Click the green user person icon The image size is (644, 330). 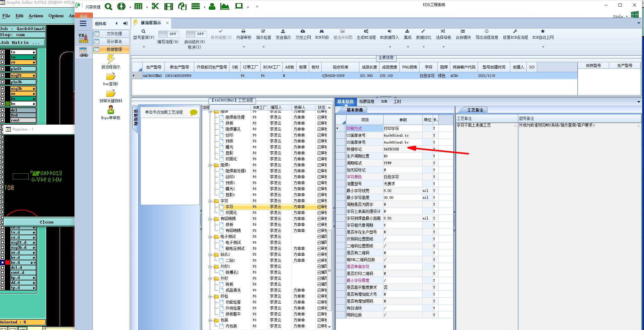coord(212,6)
